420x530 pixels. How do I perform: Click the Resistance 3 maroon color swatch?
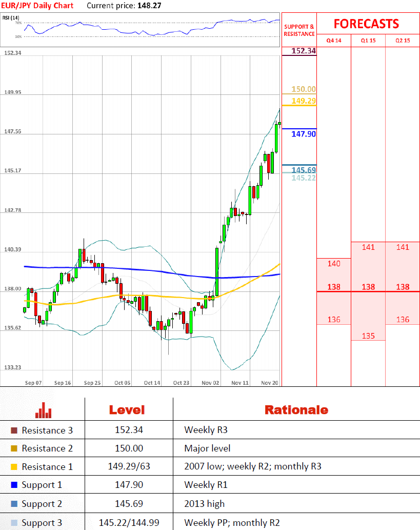pyautogui.click(x=14, y=430)
